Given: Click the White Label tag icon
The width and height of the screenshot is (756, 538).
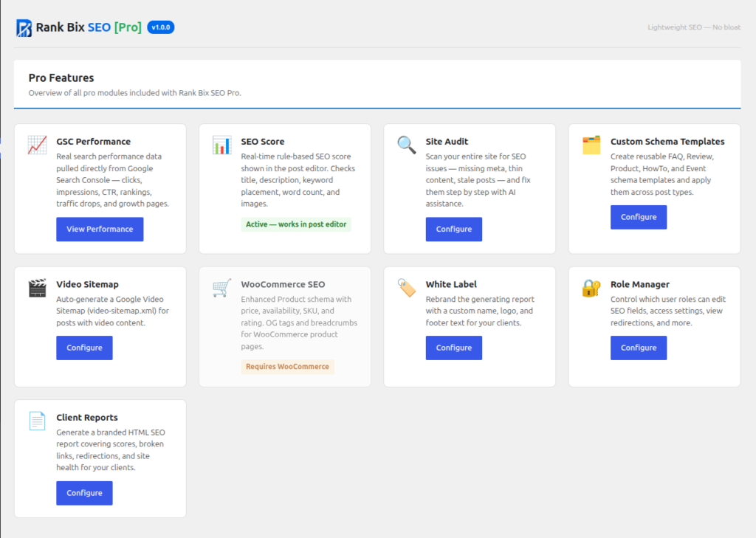Looking at the screenshot, I should tap(407, 288).
